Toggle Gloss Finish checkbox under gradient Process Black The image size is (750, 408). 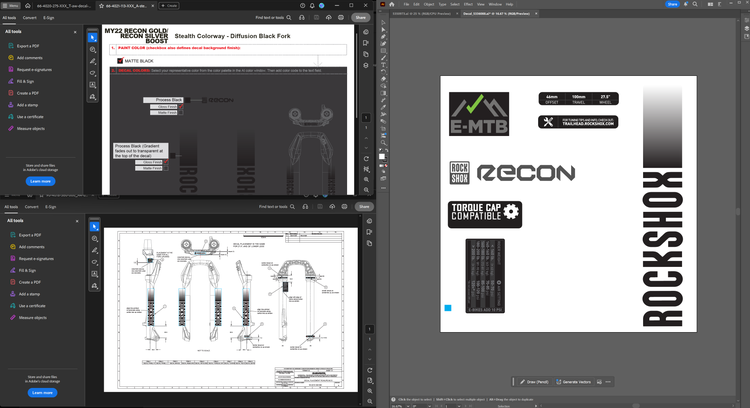(165, 162)
